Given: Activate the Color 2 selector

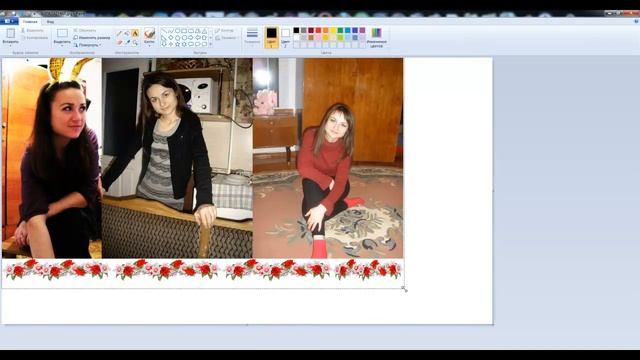Looking at the screenshot, I should pyautogui.click(x=286, y=38).
